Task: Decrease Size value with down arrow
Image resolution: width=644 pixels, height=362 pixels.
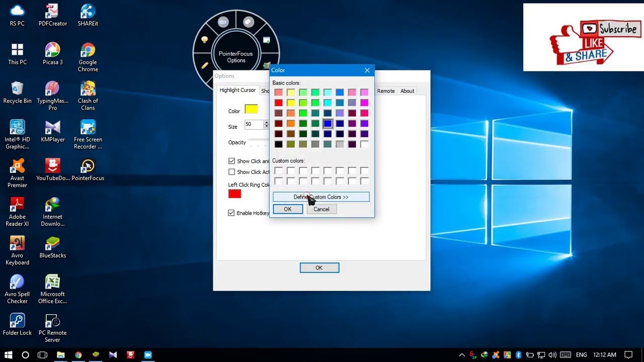Action: [x=267, y=126]
